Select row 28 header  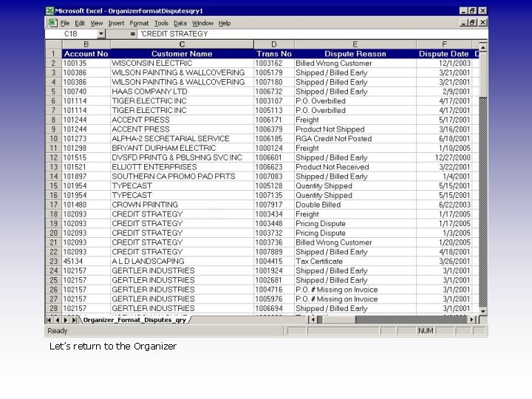tap(54, 308)
